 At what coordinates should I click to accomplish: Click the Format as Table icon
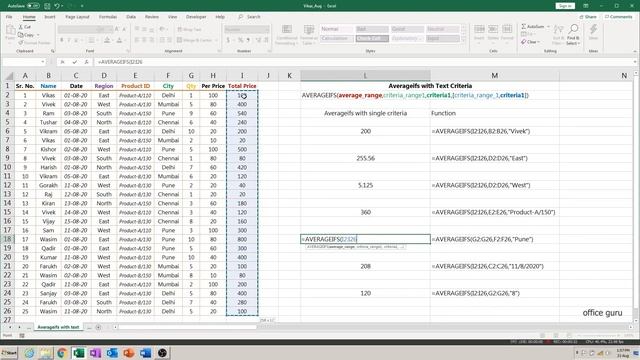(309, 29)
